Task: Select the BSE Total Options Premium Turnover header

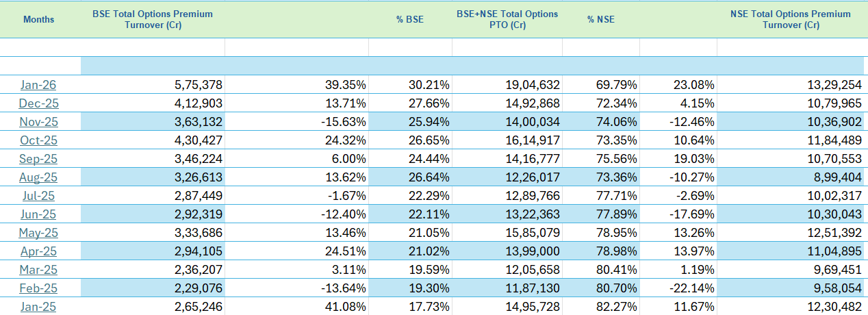Action: tap(152, 19)
